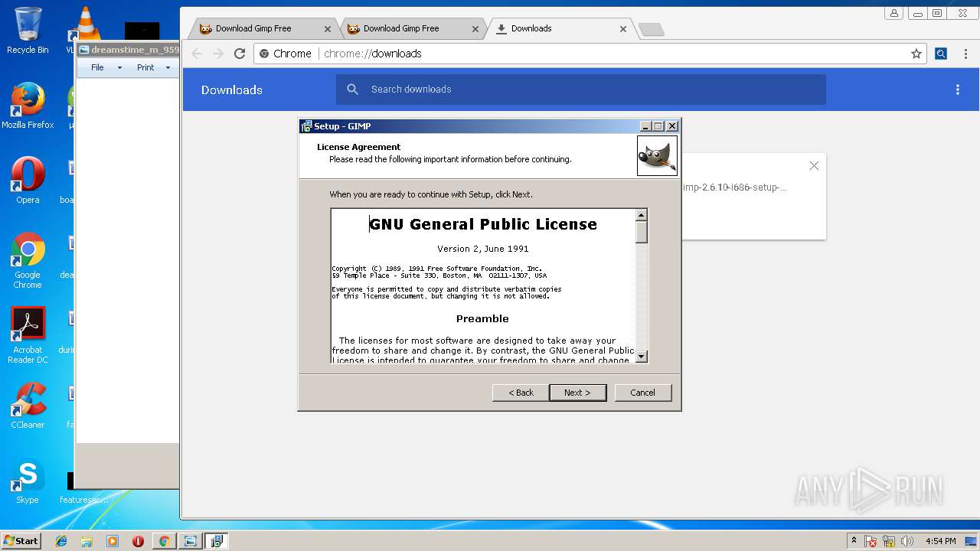Screen dimensions: 980x551
Task: Click the chrome://downloads address bar
Action: point(590,54)
